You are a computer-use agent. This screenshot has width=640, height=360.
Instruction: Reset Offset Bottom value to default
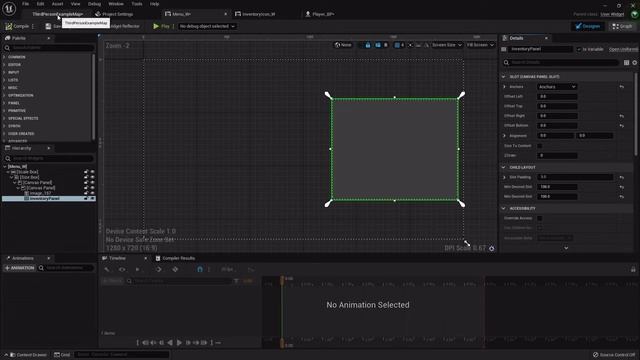click(622, 126)
